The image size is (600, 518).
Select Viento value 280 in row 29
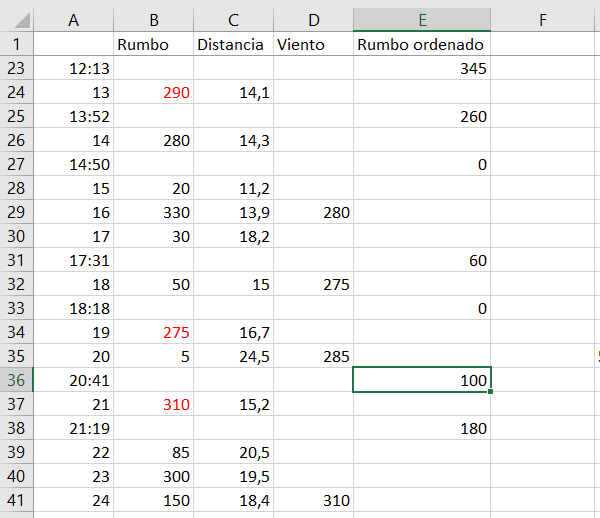point(313,212)
